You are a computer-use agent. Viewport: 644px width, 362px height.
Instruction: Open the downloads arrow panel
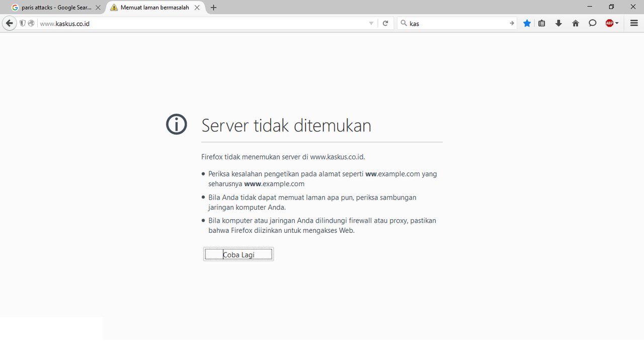tap(558, 23)
